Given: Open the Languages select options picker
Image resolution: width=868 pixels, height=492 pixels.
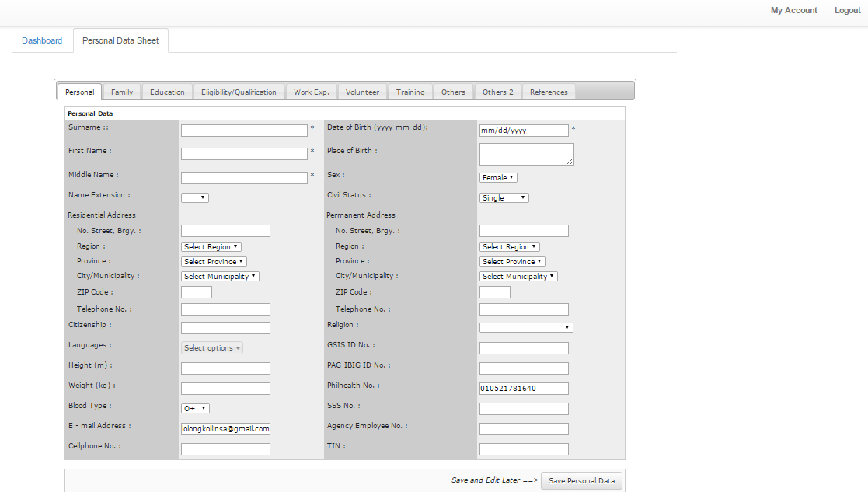Looking at the screenshot, I should 211,347.
